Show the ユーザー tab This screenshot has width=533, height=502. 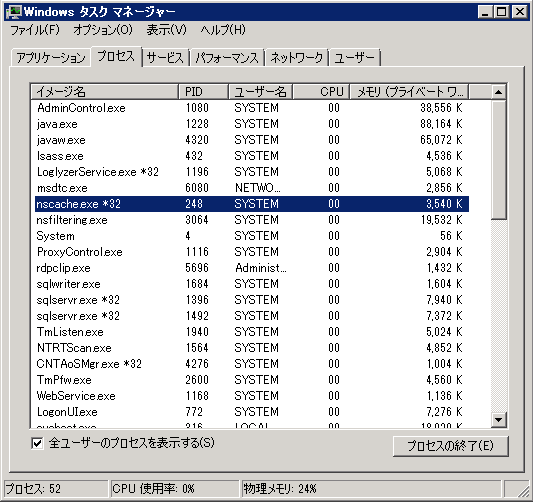[x=354, y=57]
